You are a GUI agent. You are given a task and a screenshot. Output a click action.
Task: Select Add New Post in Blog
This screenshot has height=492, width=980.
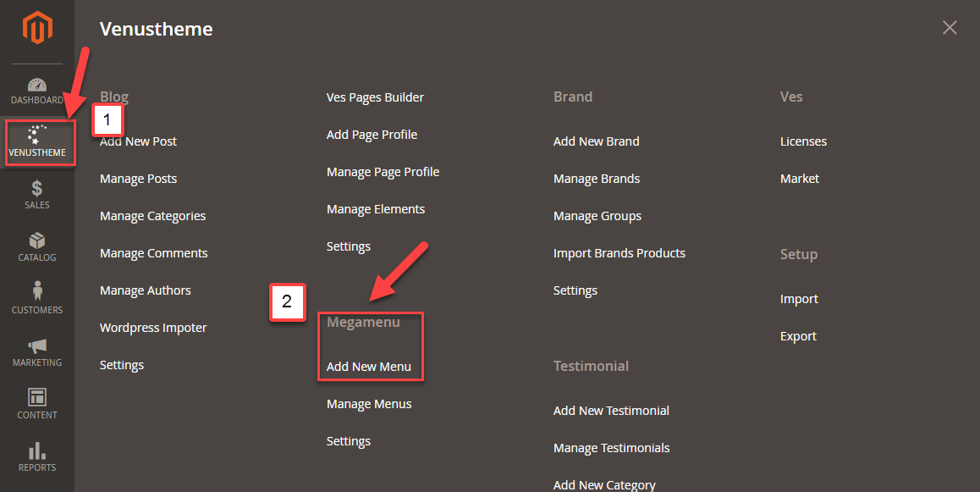click(x=138, y=141)
